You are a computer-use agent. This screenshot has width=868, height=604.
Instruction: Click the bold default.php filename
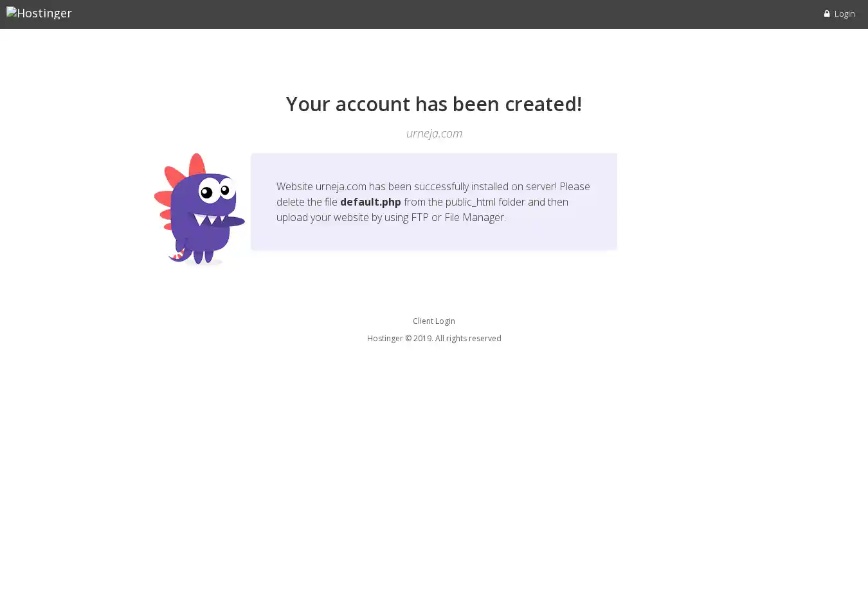[370, 202]
